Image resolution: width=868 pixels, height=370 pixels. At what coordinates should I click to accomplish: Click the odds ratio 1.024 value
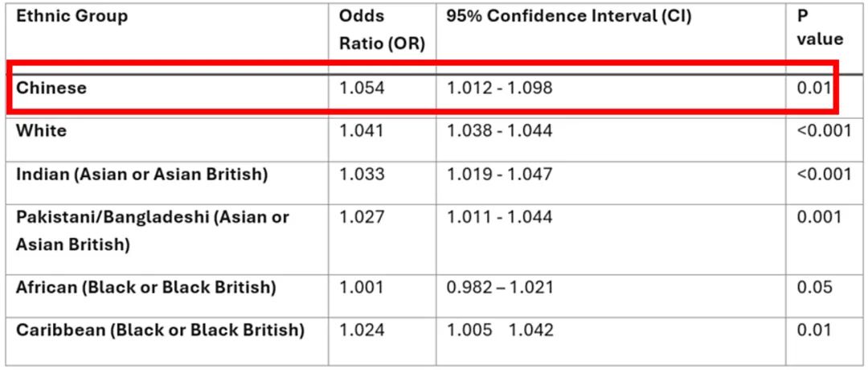point(362,330)
